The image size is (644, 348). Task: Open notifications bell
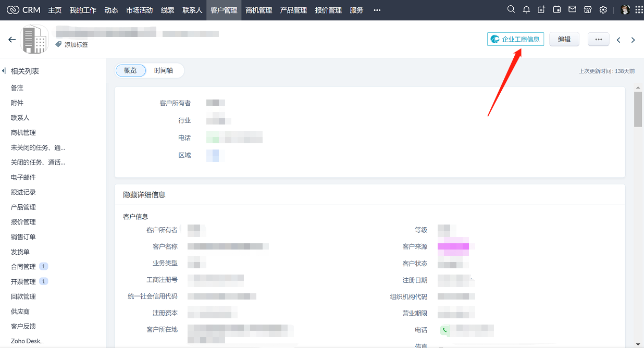click(x=526, y=10)
